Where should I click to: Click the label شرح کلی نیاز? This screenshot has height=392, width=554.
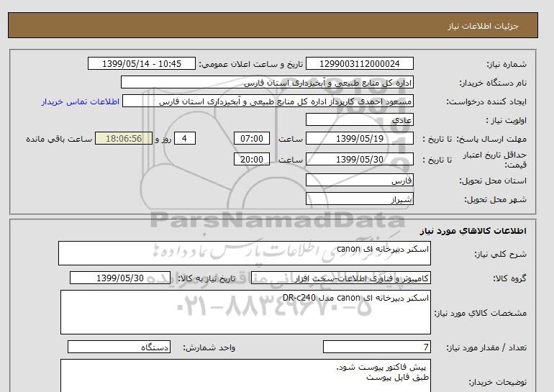click(x=500, y=254)
